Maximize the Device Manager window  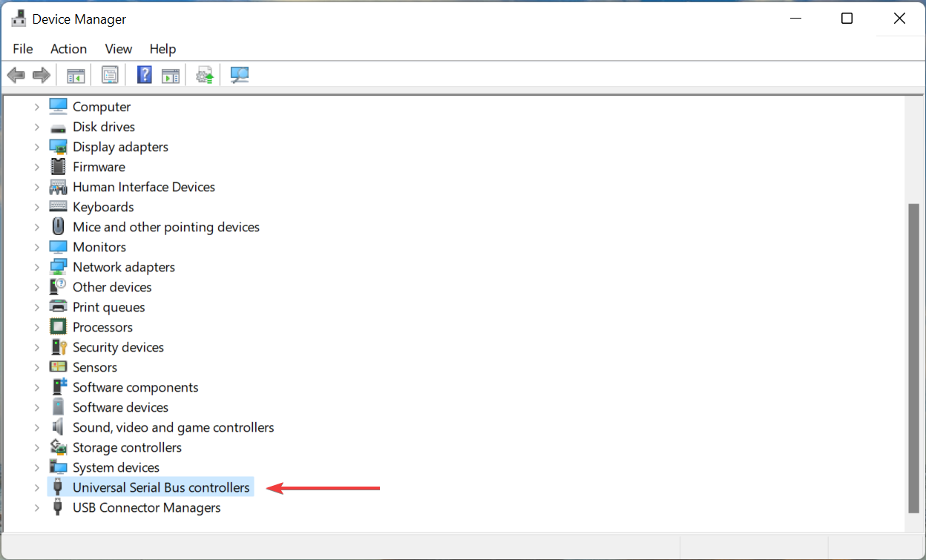(x=847, y=19)
